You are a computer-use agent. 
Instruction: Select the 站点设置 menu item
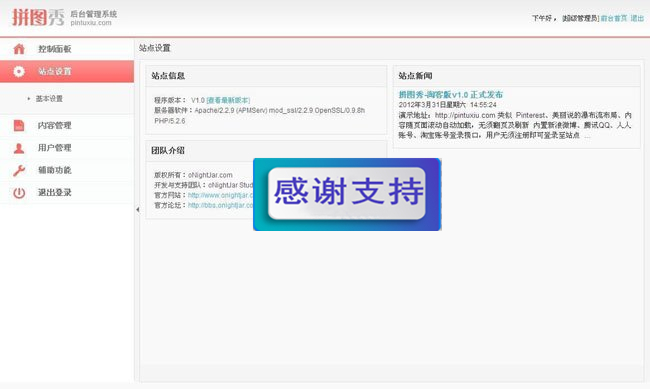[67, 71]
